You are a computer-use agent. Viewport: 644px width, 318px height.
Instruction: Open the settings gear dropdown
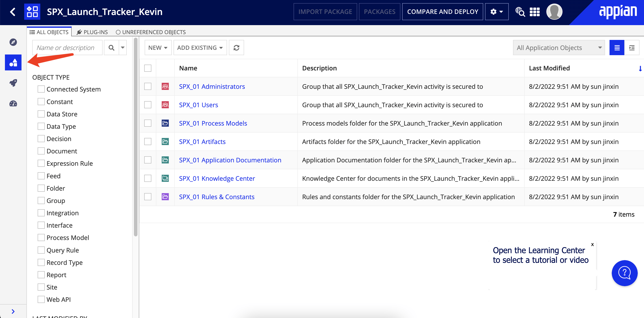point(496,12)
